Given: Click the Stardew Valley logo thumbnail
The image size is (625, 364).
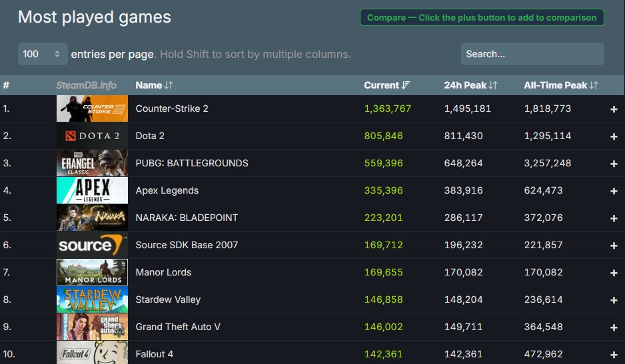Looking at the screenshot, I should pyautogui.click(x=92, y=299).
